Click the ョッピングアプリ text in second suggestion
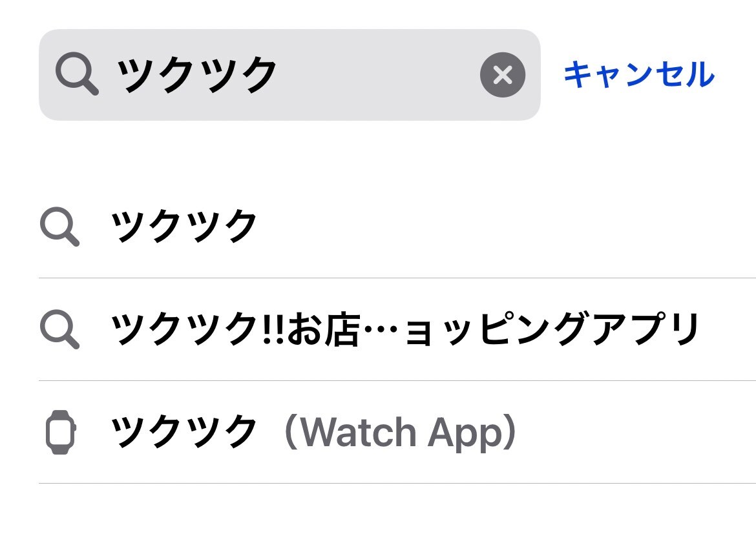Viewport: 756px width, 534px height. pyautogui.click(x=552, y=329)
